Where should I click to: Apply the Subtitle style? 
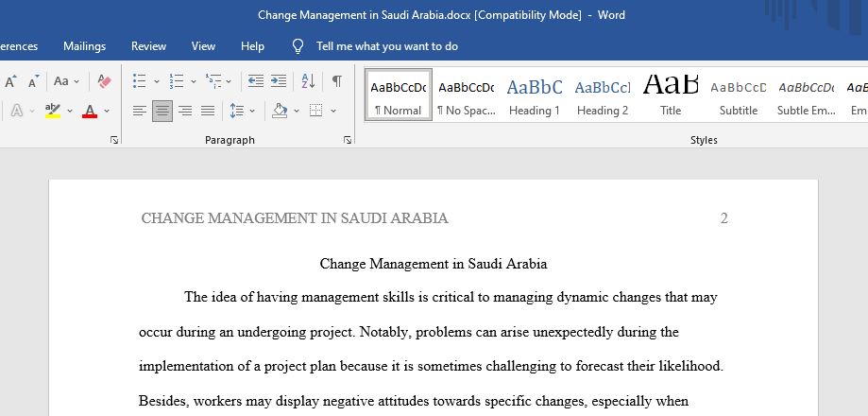pos(739,95)
